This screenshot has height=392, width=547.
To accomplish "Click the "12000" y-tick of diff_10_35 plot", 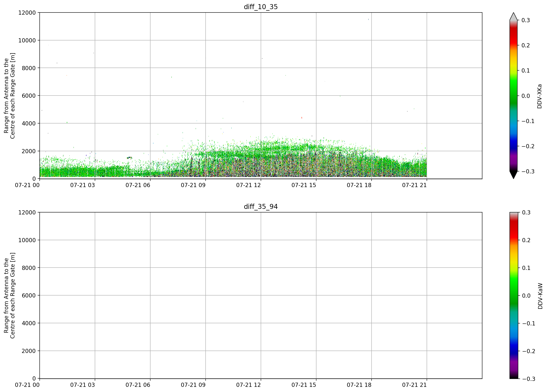I will point(27,13).
